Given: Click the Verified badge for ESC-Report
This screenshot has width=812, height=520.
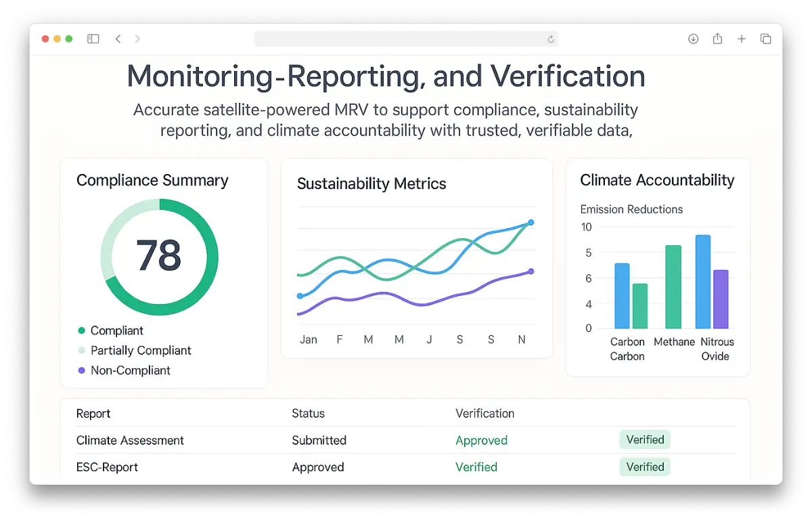Looking at the screenshot, I should tap(645, 467).
